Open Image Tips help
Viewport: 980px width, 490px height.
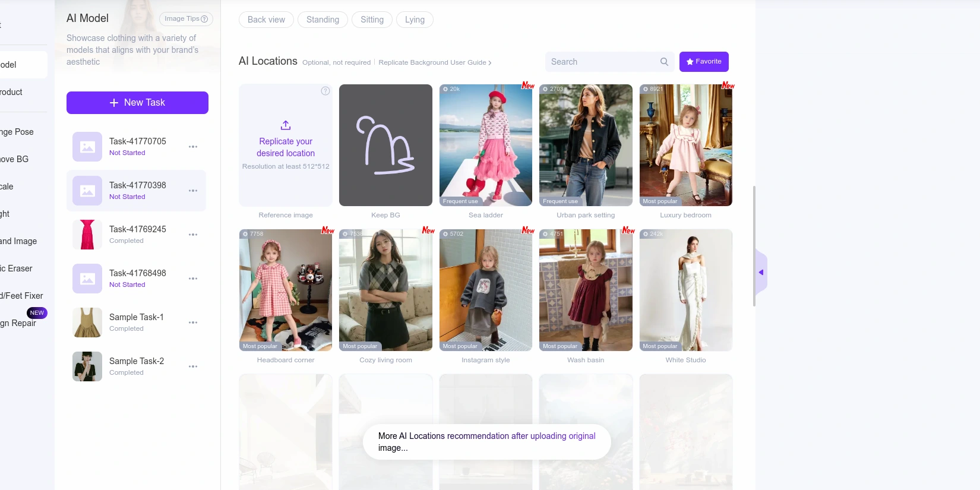pos(186,19)
